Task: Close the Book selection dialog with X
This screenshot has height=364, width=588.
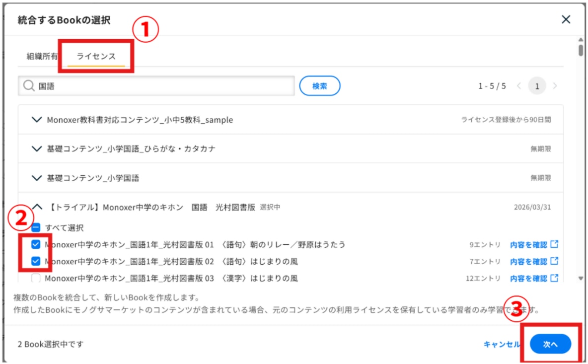Action: coord(566,20)
